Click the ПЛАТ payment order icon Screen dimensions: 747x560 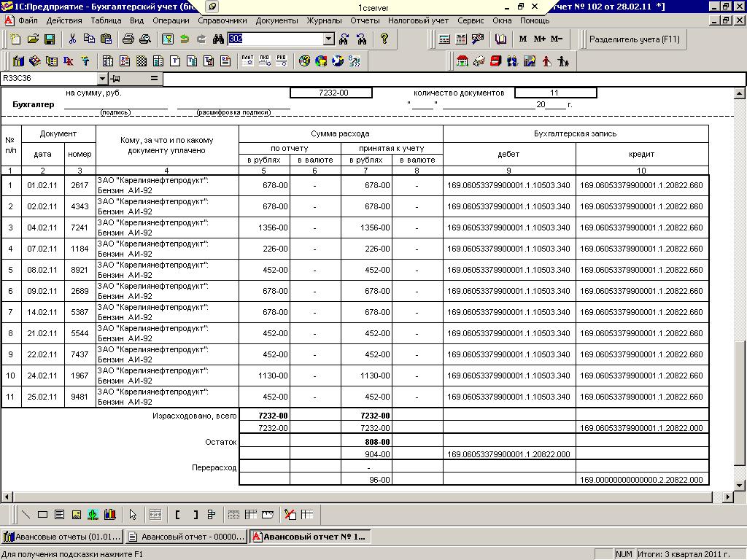(247, 61)
